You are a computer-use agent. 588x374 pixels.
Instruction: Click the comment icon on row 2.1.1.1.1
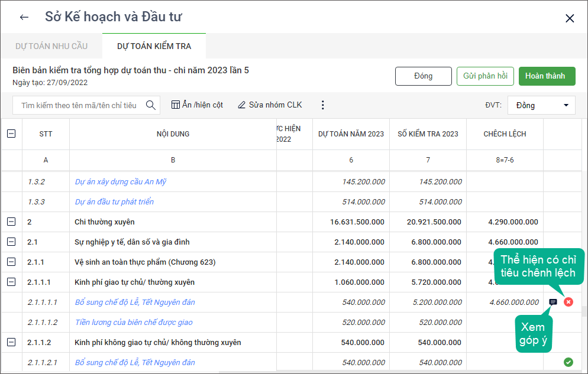pyautogui.click(x=553, y=302)
